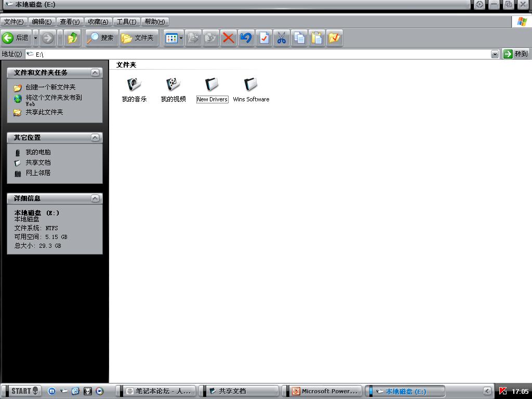The width and height of the screenshot is (532, 399).
Task: Select the Wins Software folder icon
Action: point(251,84)
